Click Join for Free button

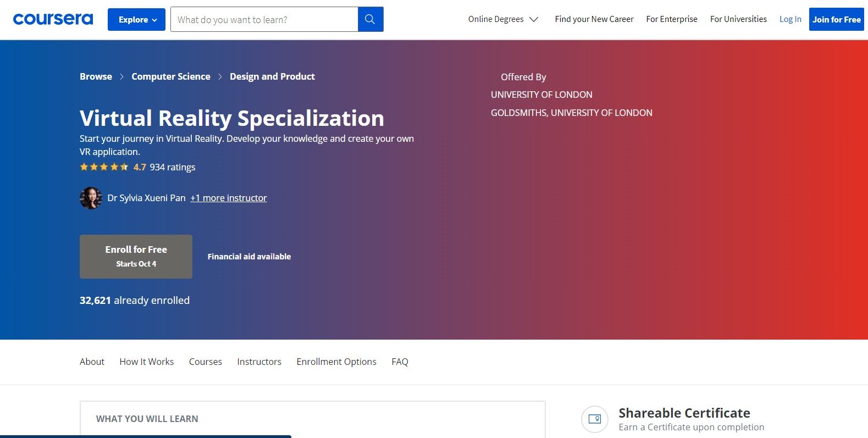[x=837, y=19]
